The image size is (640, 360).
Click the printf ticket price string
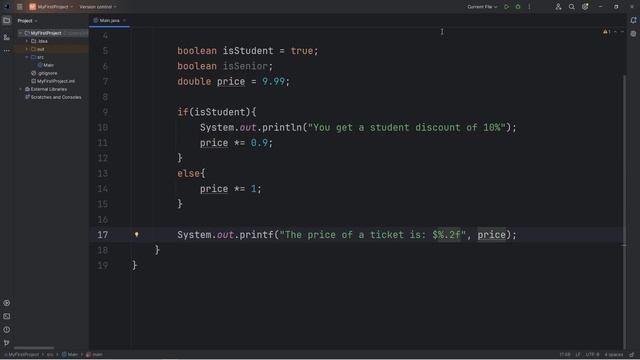[373, 235]
